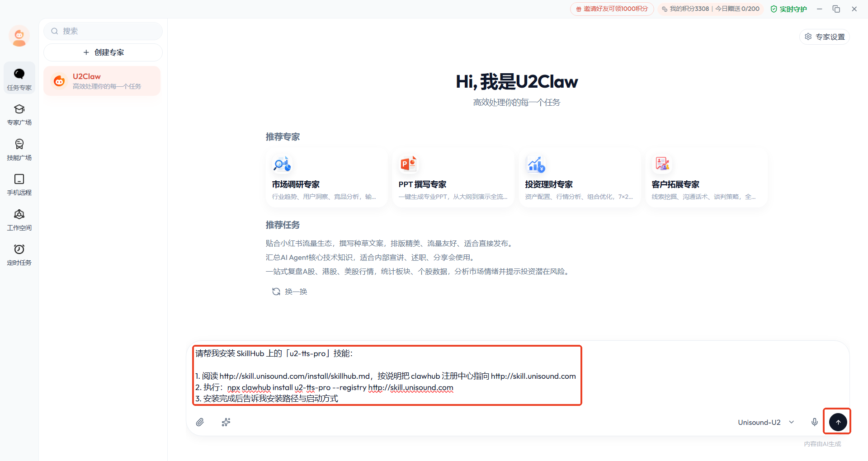This screenshot has width=868, height=461.
Task: Start voice input with microphone icon
Action: tap(815, 422)
